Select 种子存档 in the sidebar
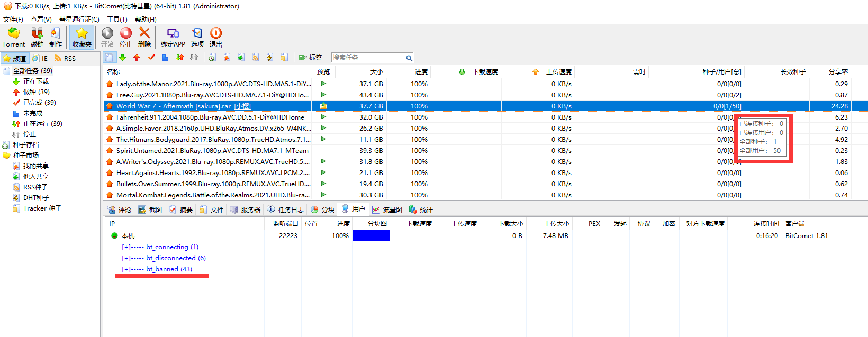The width and height of the screenshot is (868, 337). coord(25,145)
